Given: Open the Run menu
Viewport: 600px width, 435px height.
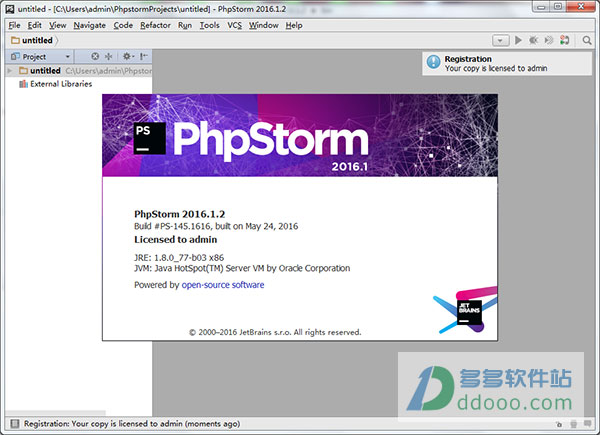Looking at the screenshot, I should [x=184, y=25].
